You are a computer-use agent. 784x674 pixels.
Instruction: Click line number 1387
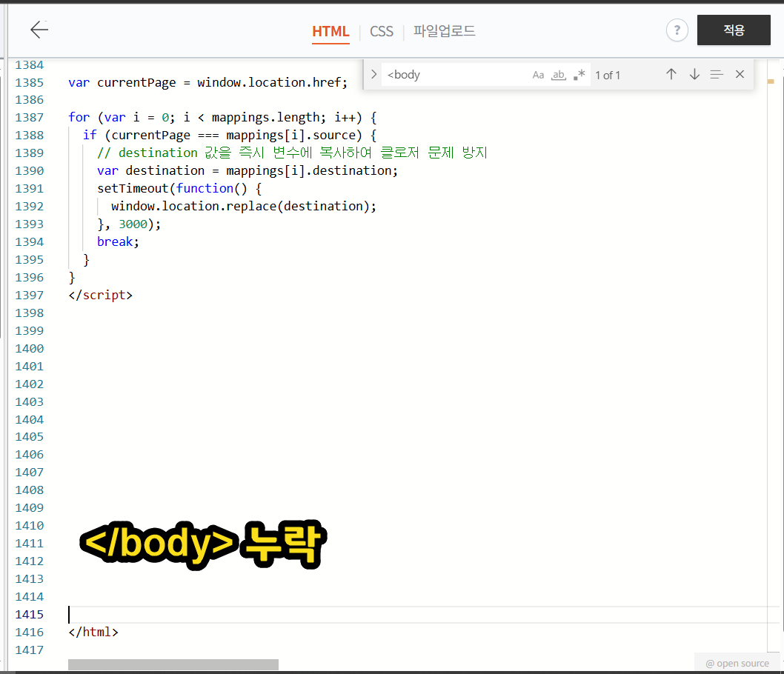[30, 118]
